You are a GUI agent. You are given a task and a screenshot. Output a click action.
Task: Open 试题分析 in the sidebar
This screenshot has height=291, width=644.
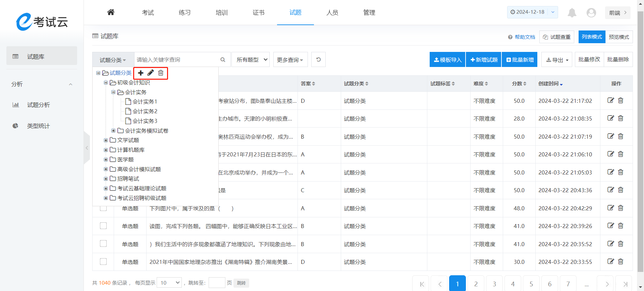(38, 105)
